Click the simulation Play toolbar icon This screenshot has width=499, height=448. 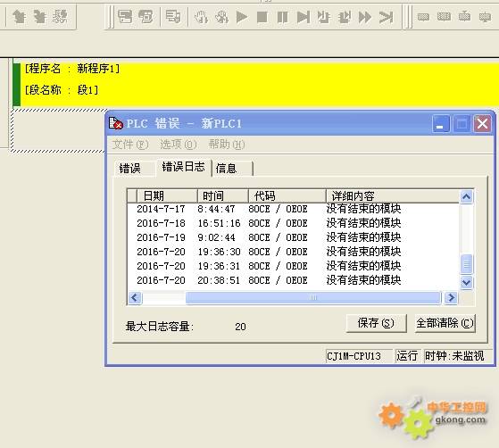pos(242,17)
